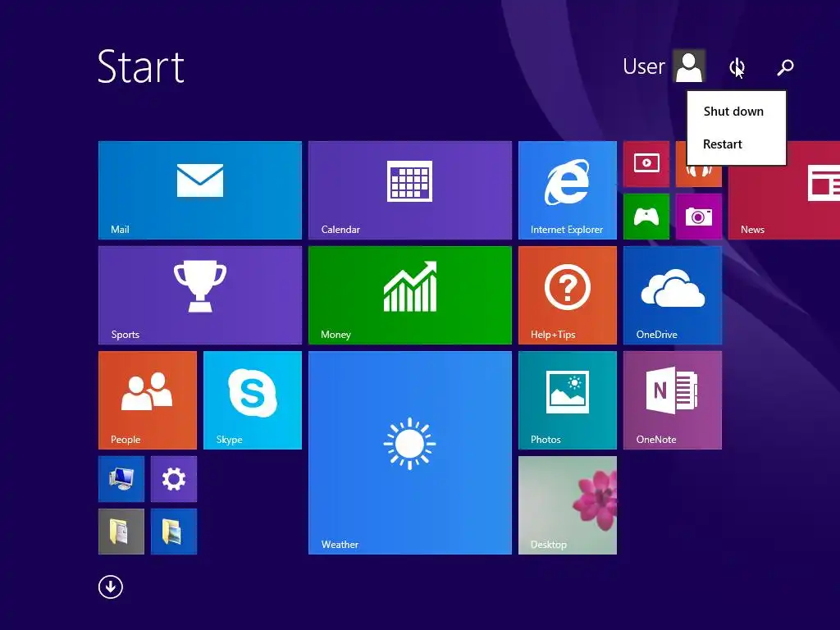The image size is (840, 630).
Task: Open the User account picture menu
Action: click(x=689, y=66)
